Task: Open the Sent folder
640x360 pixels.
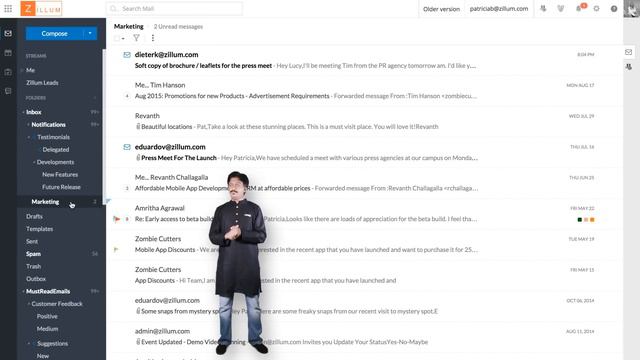Action: pyautogui.click(x=32, y=241)
